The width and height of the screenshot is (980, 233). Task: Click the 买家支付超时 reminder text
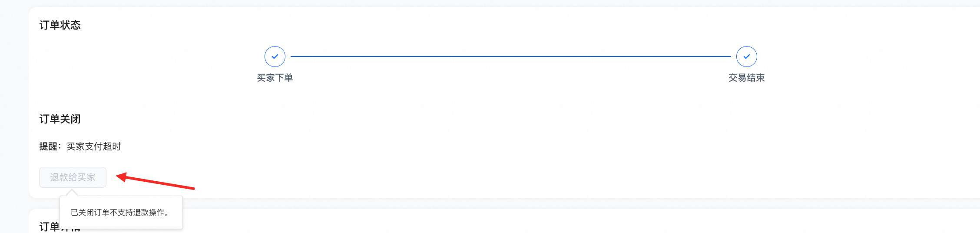pos(94,146)
